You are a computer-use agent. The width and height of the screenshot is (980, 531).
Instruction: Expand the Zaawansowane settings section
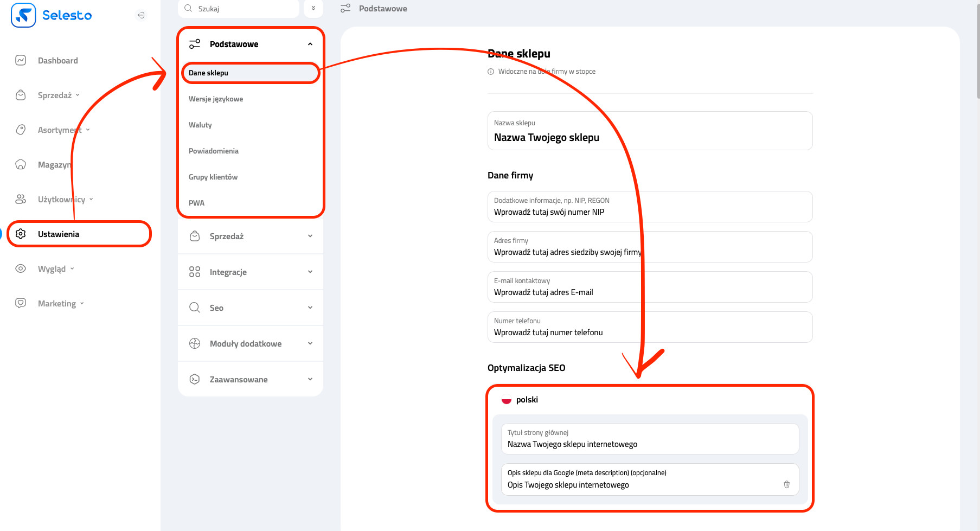(x=310, y=380)
